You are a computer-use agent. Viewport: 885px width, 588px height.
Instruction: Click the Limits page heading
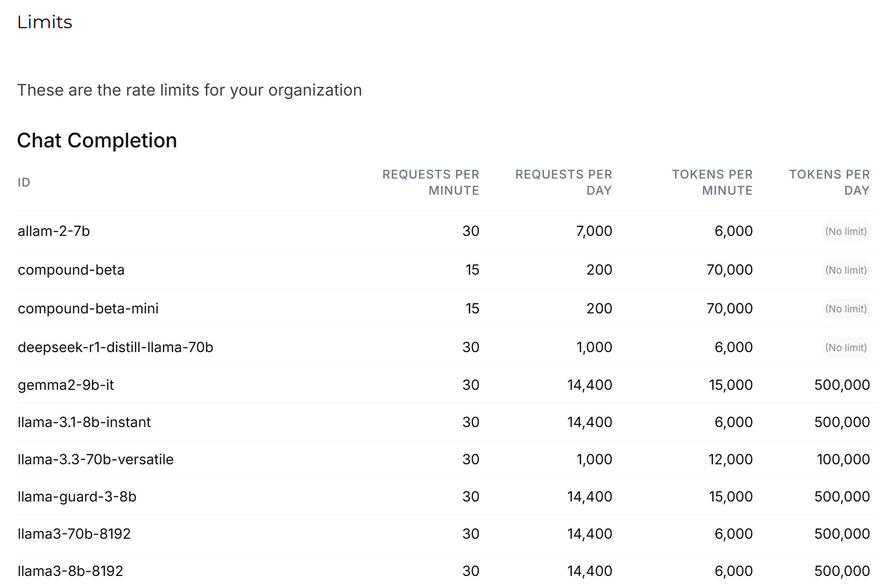coord(45,22)
